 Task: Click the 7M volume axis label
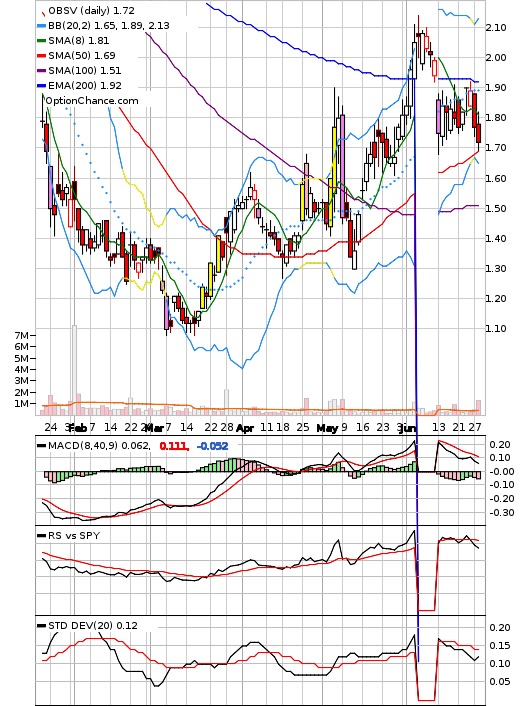click(x=21, y=335)
